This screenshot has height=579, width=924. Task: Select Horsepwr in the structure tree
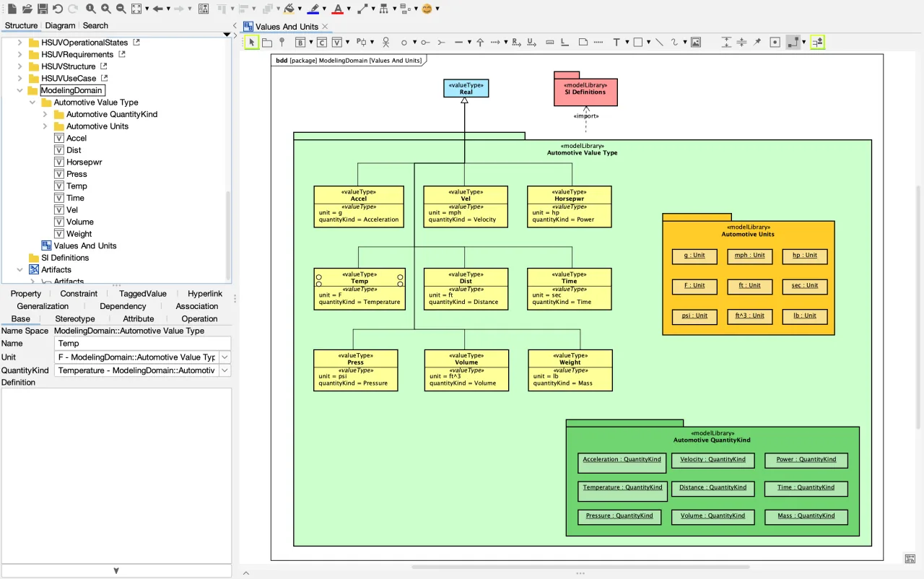click(x=84, y=162)
